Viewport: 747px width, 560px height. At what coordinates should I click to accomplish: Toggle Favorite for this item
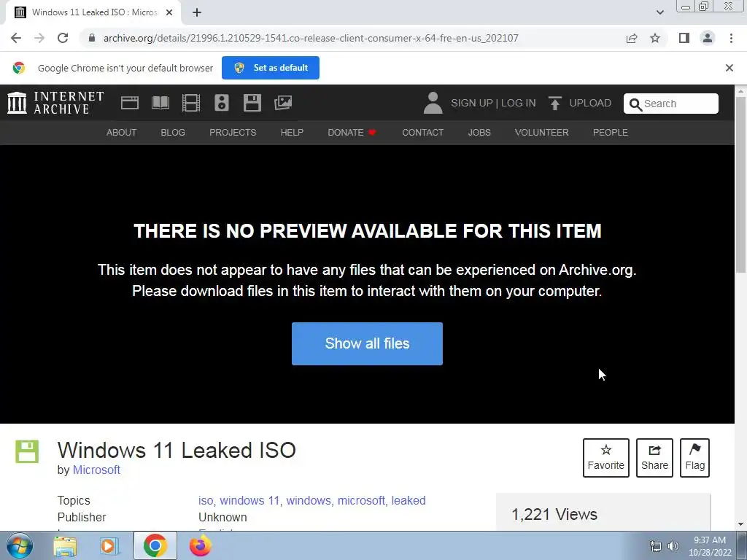tap(606, 458)
